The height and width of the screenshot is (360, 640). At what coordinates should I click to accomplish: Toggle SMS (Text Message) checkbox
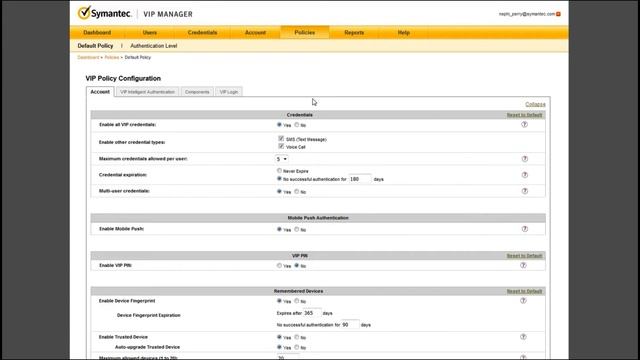click(281, 139)
